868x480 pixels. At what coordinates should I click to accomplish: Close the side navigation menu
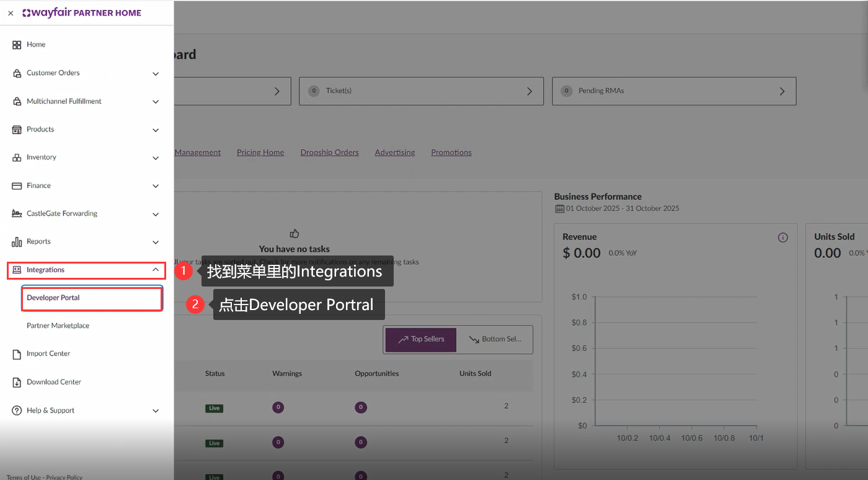pyautogui.click(x=11, y=13)
